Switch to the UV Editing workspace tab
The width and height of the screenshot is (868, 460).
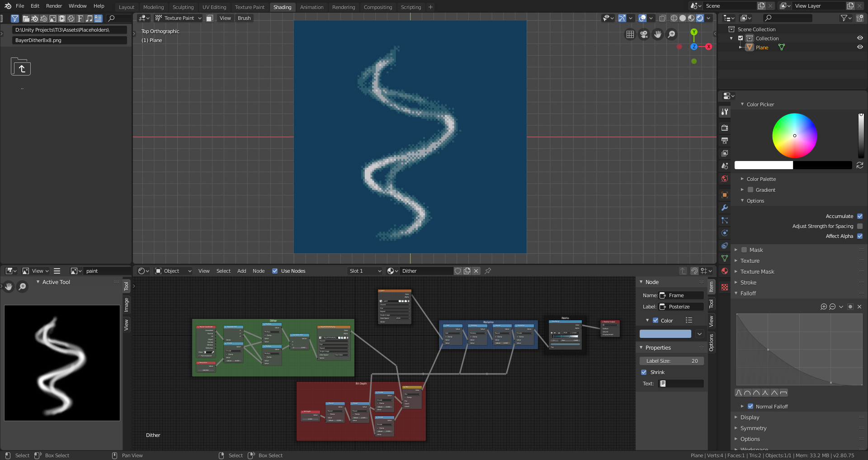pyautogui.click(x=214, y=7)
